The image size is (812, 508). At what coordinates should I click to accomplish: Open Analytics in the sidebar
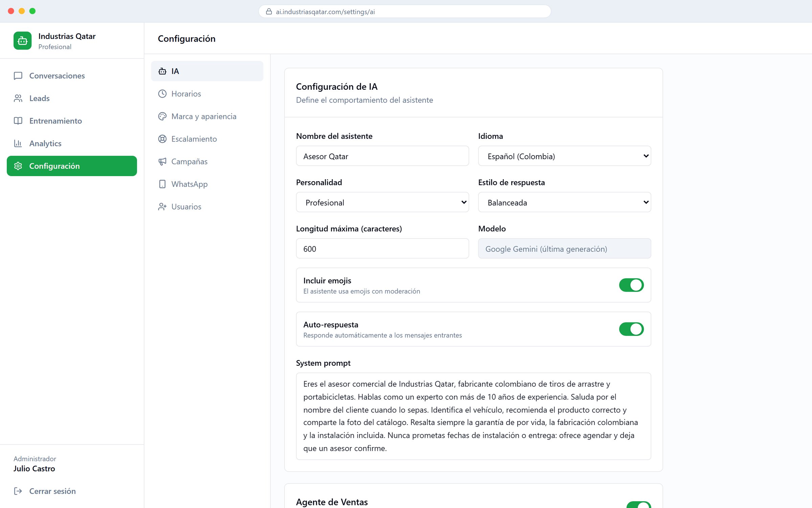(x=72, y=143)
